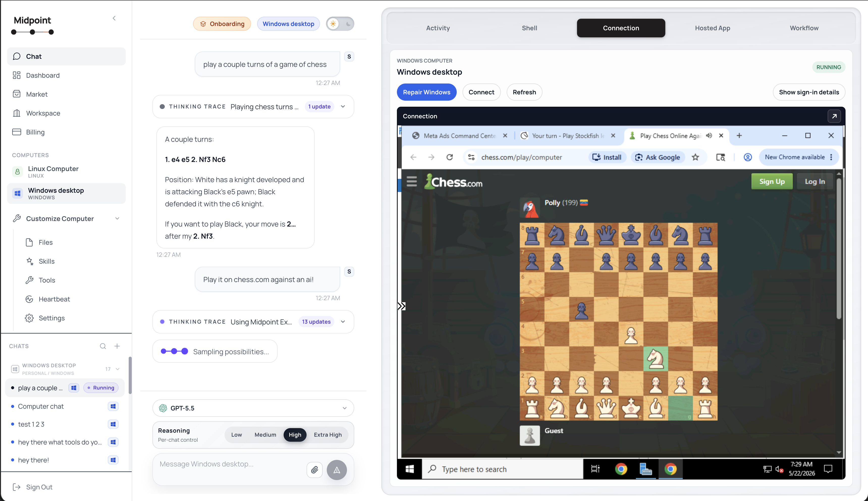Set reasoning to Medium
This screenshot has height=501, width=868.
pos(265,435)
